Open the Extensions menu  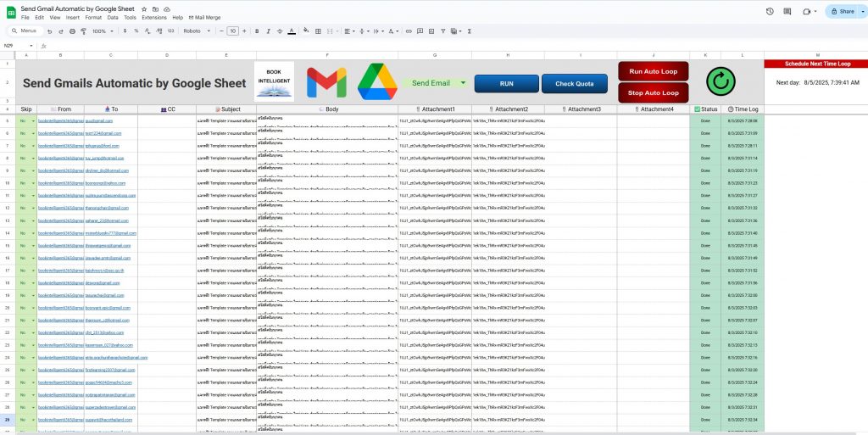click(154, 18)
